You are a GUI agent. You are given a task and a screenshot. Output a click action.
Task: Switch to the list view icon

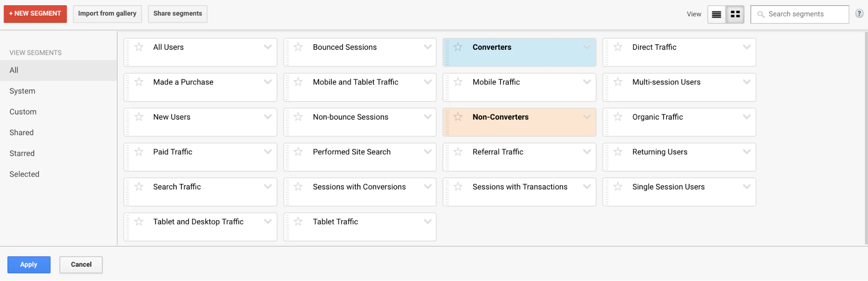tap(716, 14)
